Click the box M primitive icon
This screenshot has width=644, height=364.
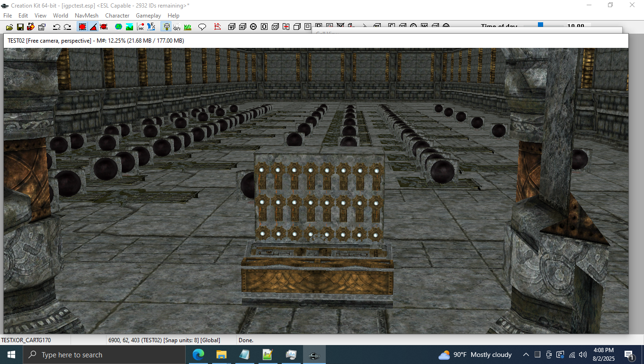pyautogui.click(x=242, y=27)
